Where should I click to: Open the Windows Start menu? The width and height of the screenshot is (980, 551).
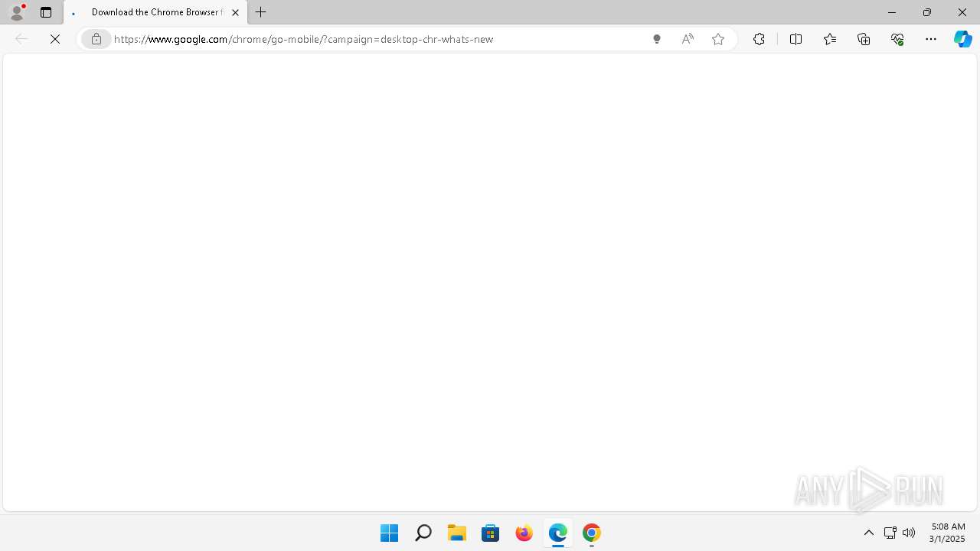point(389,533)
